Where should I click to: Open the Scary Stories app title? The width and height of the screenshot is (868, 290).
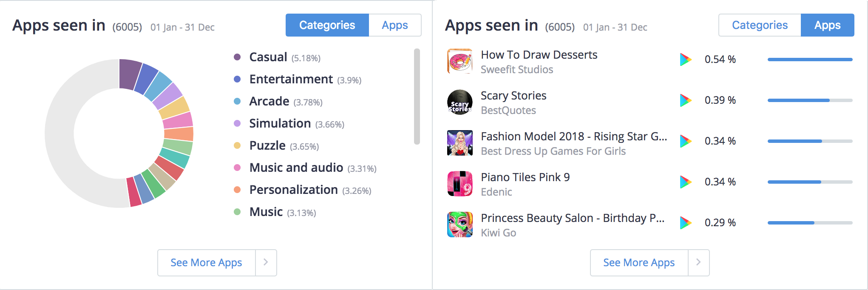[513, 96]
